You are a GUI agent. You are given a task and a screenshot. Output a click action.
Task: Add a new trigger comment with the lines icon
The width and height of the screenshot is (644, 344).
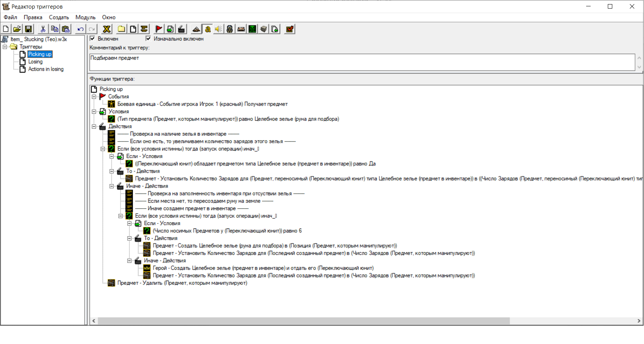(x=144, y=29)
